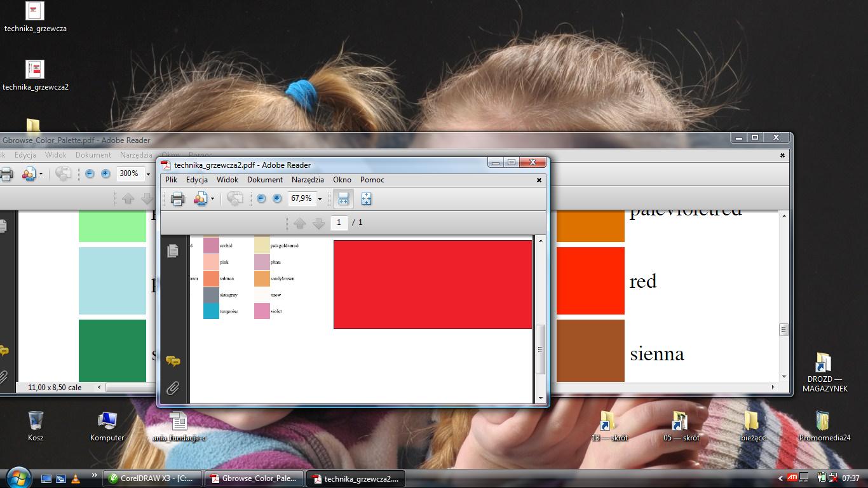Image resolution: width=868 pixels, height=488 pixels.
Task: Switch to Gbrowse_Color_Palette taskbar button
Action: (254, 478)
